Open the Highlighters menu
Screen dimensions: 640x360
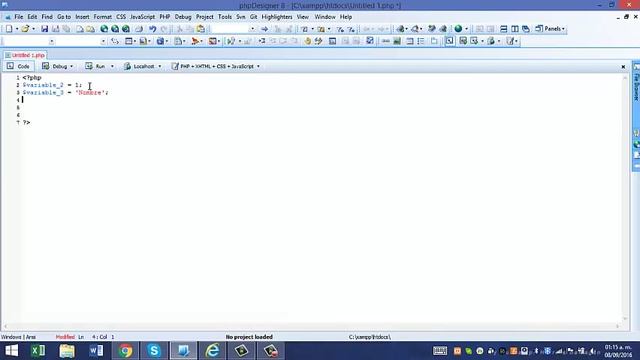point(277,17)
